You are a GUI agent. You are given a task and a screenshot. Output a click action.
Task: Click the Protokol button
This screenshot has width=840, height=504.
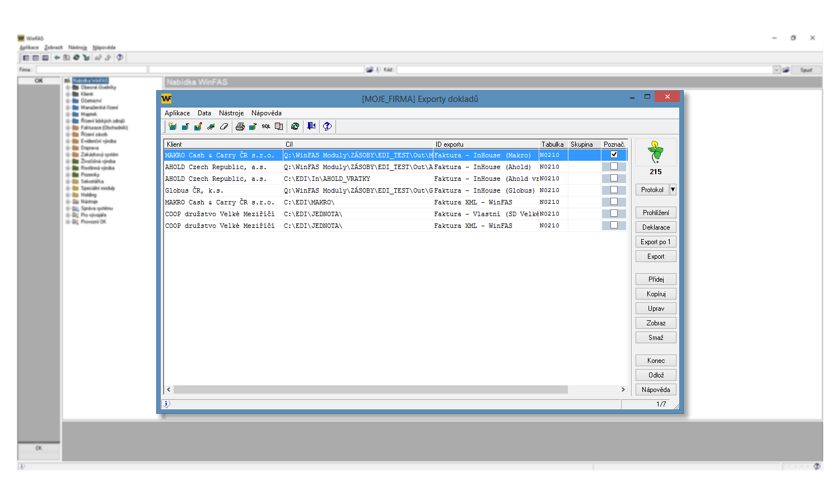point(652,190)
